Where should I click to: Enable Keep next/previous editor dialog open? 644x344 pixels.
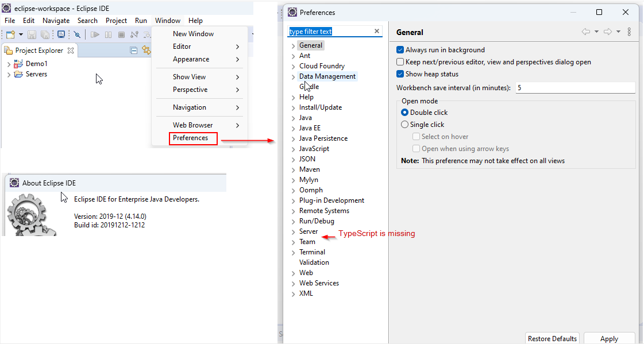(x=400, y=62)
